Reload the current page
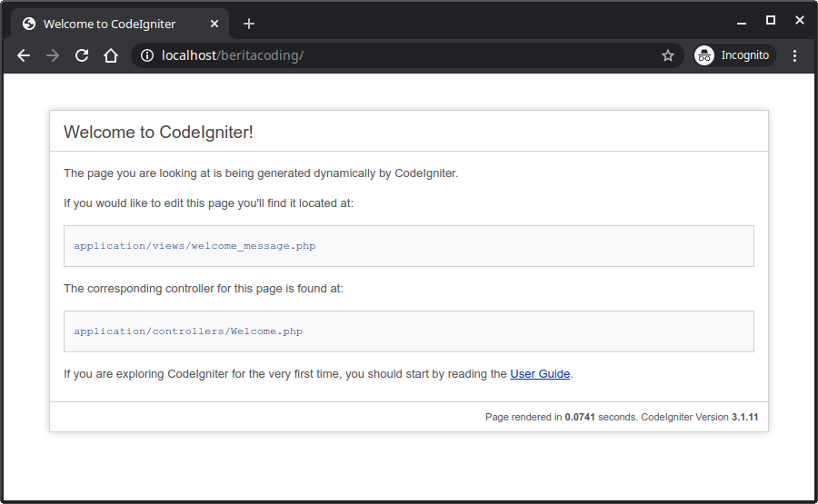The image size is (818, 504). coord(82,55)
